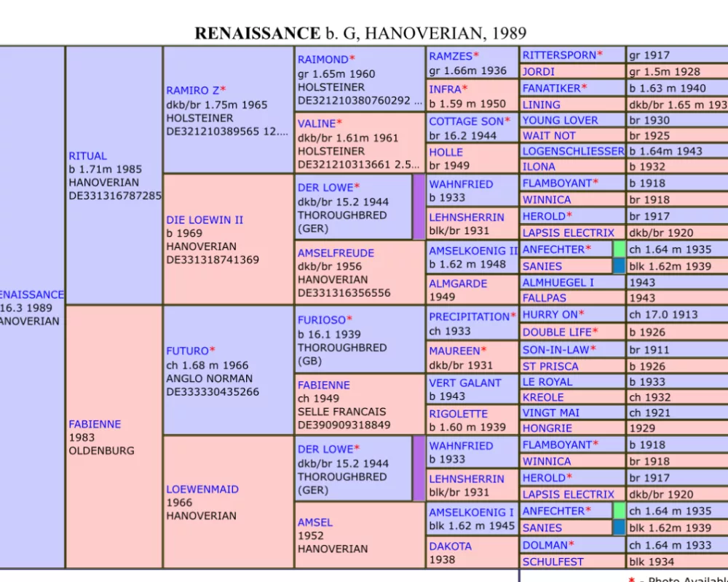Image resolution: width=728 pixels, height=582 pixels.
Task: Open FABIENNE 1983 Oldenburg dam link
Action: click(x=95, y=424)
